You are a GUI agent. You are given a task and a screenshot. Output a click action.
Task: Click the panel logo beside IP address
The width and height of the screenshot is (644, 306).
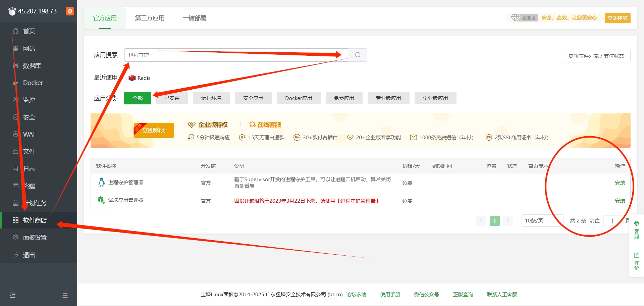[x=12, y=11]
